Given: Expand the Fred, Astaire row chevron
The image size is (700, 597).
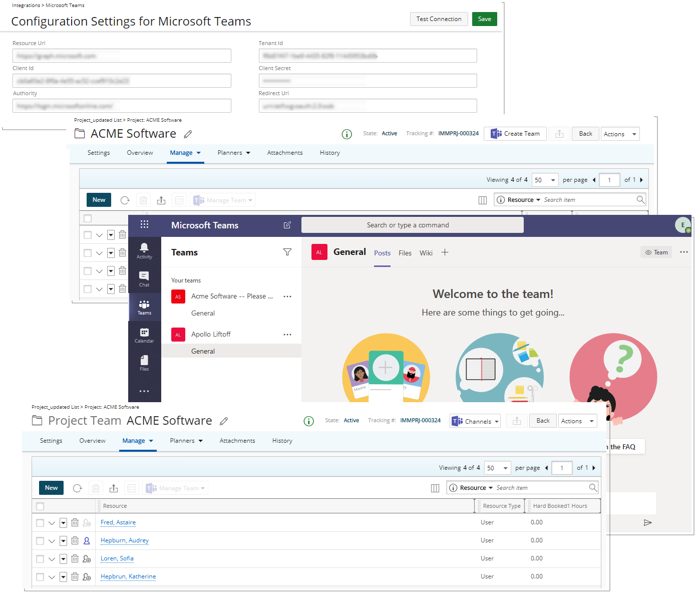Looking at the screenshot, I should (x=52, y=523).
